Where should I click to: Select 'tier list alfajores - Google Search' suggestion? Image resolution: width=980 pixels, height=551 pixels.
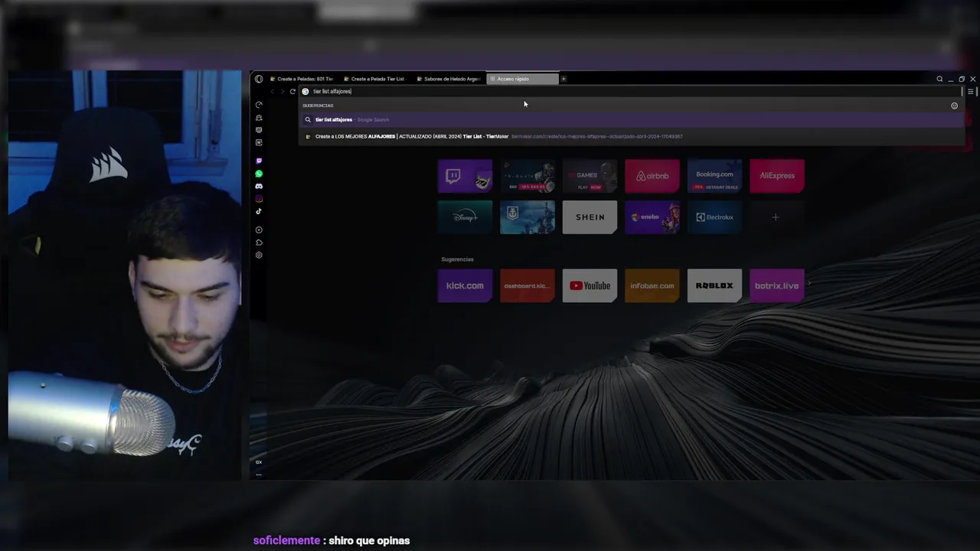(632, 119)
